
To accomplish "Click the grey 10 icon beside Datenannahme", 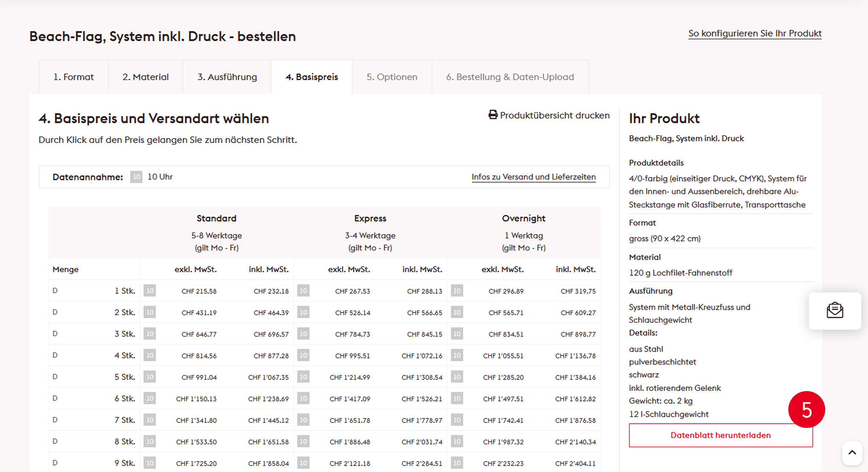I will (136, 177).
